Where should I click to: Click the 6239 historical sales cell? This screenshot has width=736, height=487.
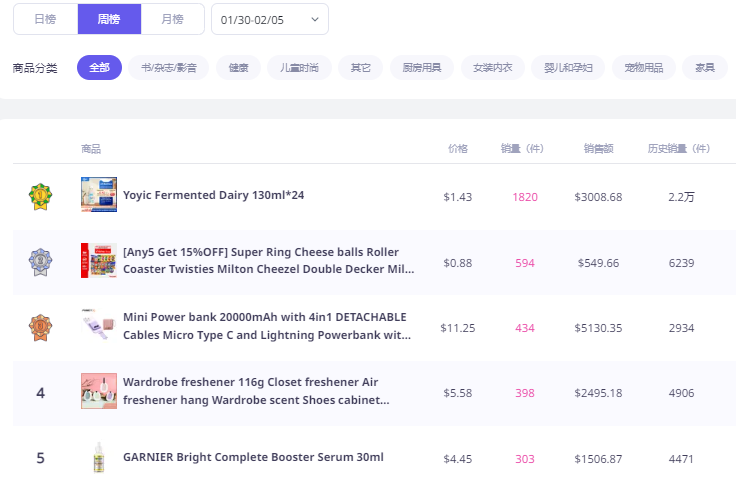[681, 263]
